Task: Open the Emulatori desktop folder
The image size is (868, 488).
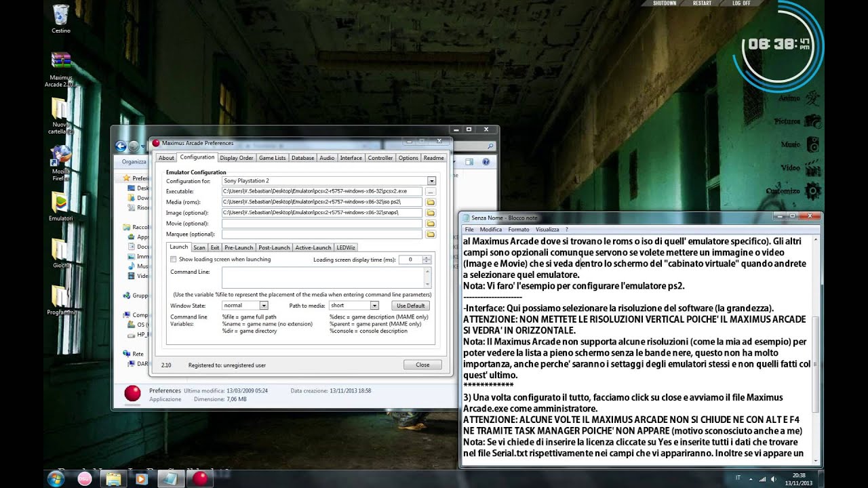Action: click(60, 207)
